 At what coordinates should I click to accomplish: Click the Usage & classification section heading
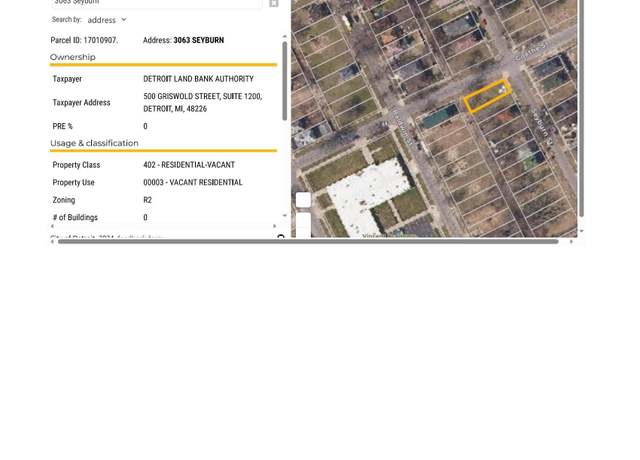pos(94,143)
